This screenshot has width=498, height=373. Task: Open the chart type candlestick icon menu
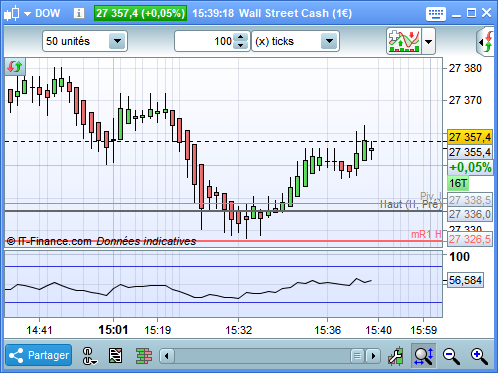tap(17, 13)
